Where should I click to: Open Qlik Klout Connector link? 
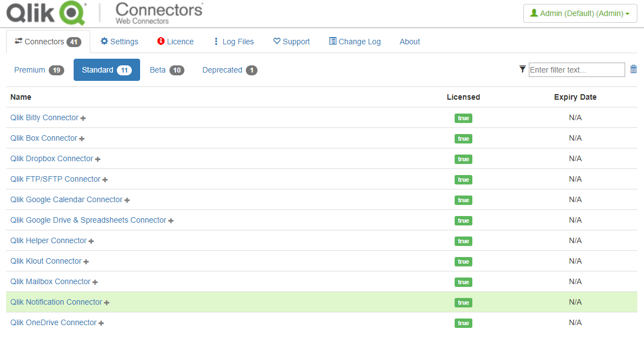tap(46, 261)
